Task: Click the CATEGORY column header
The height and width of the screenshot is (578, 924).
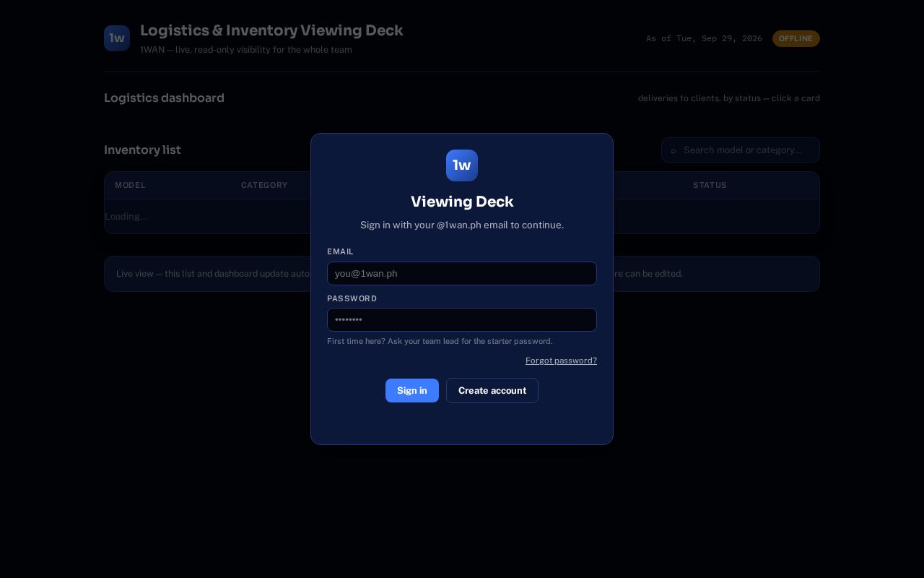Action: 264,185
